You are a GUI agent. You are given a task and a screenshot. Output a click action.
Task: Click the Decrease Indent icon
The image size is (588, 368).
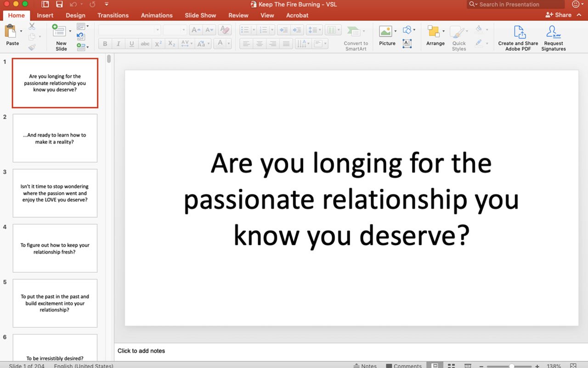(283, 30)
